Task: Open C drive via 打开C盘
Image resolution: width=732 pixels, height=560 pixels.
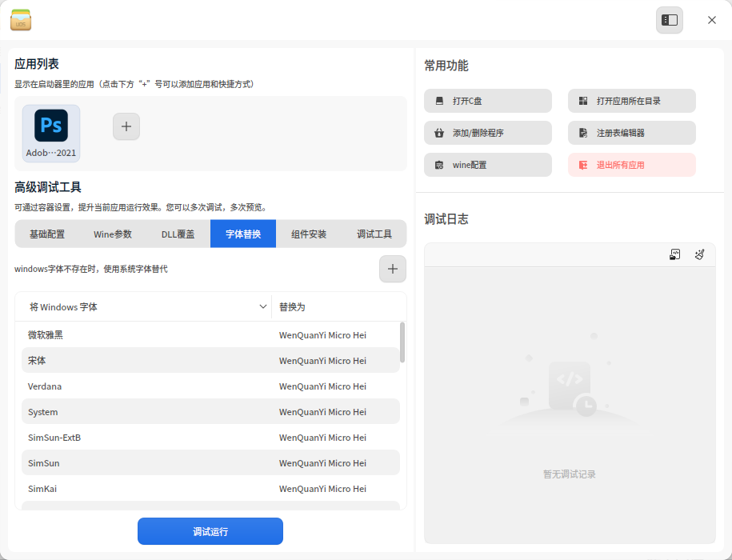Action: click(488, 101)
